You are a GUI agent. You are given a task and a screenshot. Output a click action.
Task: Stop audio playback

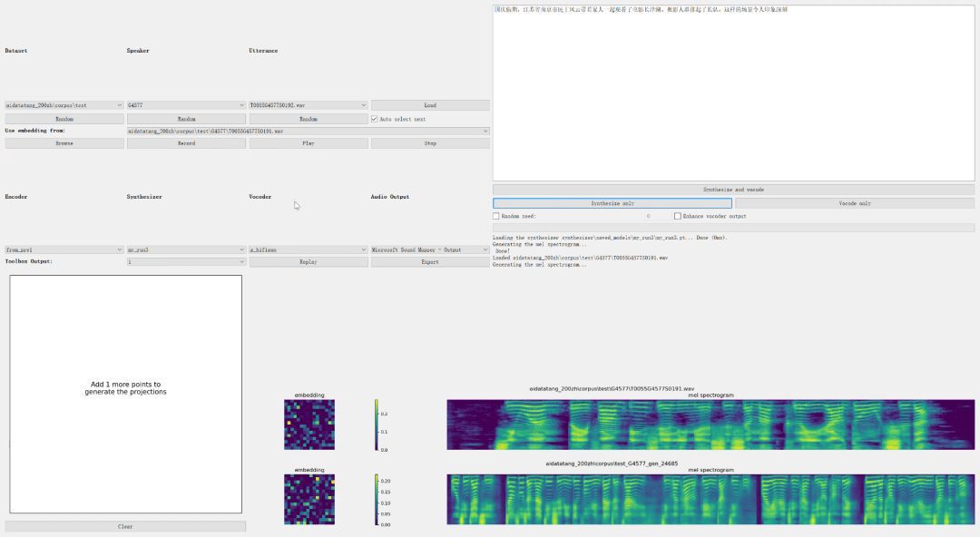(430, 143)
